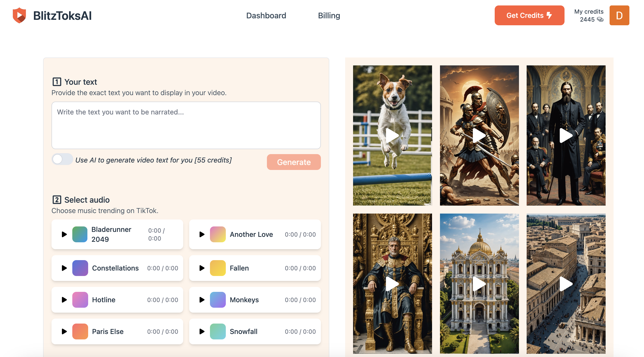This screenshot has width=644, height=357.
Task: Enable the AI-generated video text toggle
Action: click(62, 159)
